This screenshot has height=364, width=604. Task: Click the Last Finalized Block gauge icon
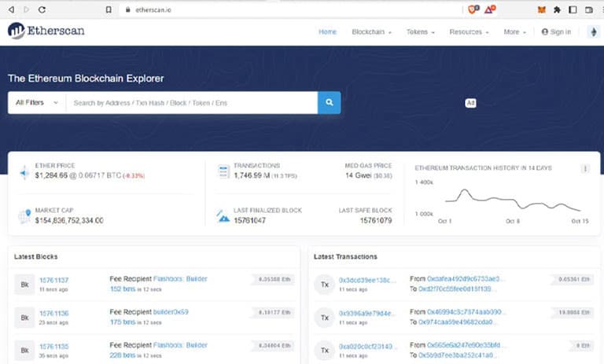click(223, 216)
